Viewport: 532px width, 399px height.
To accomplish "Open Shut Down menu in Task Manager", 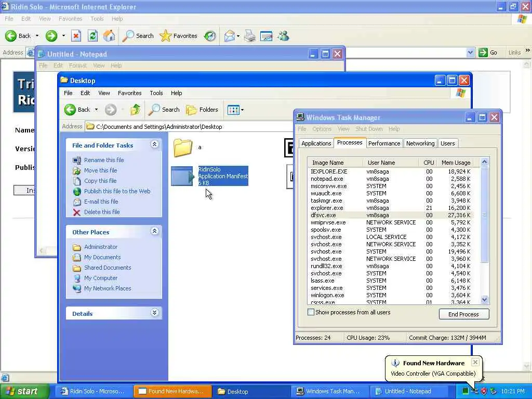I will (x=369, y=129).
